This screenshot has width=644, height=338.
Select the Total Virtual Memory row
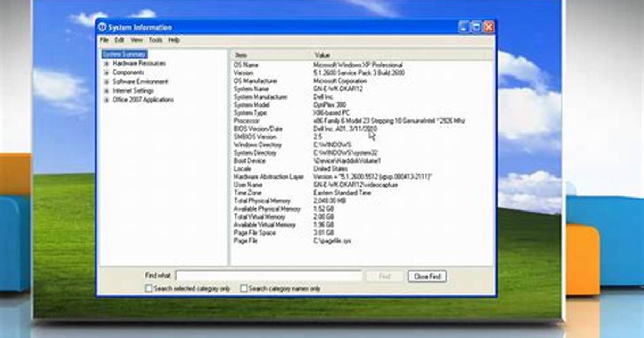coord(362,217)
